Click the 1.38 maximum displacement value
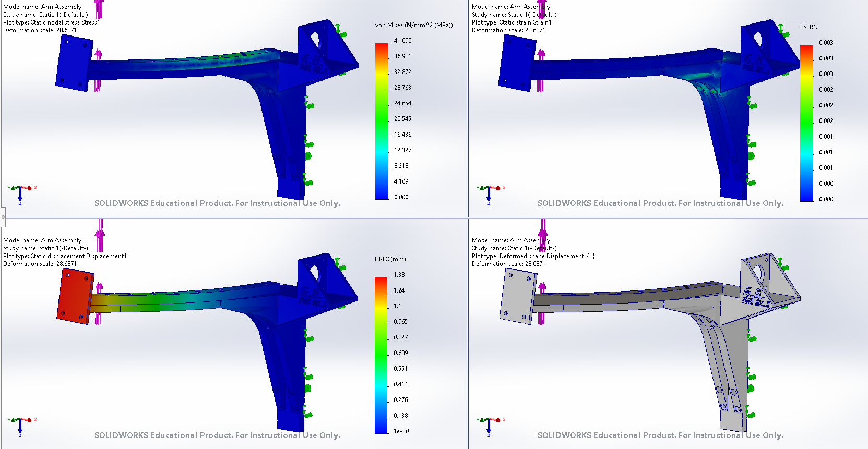Viewport: 868px width, 449px height. (399, 275)
